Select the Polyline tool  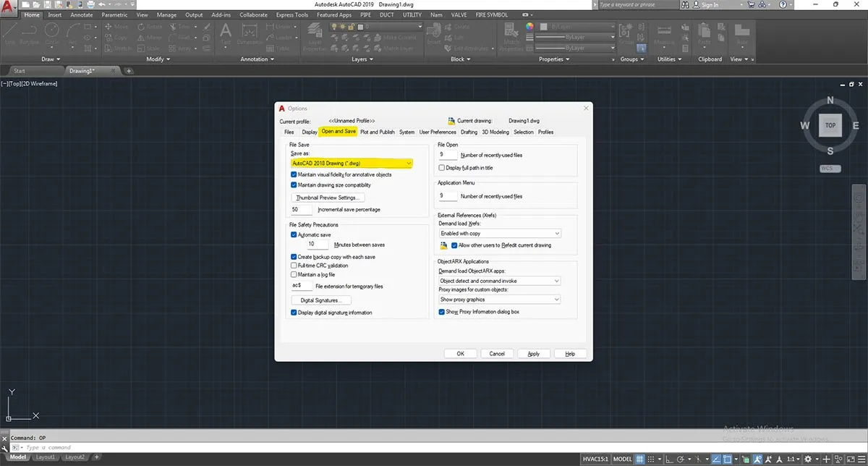28,30
